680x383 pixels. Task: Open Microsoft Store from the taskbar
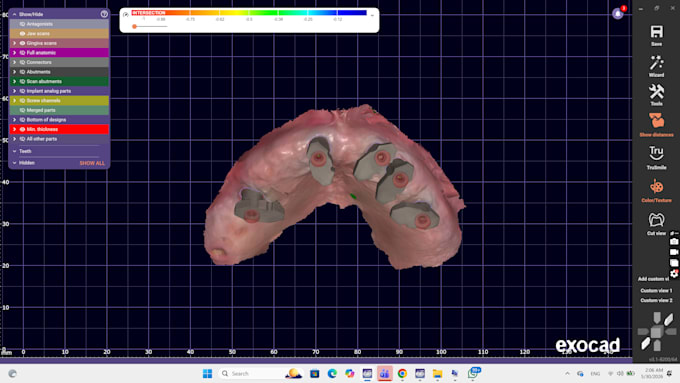pyautogui.click(x=314, y=373)
